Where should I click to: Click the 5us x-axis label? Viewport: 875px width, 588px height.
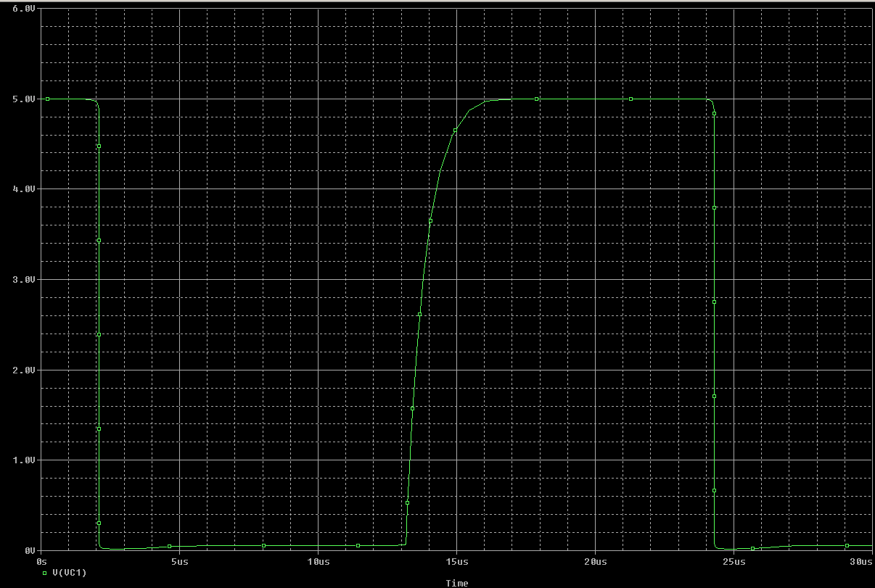pyautogui.click(x=179, y=562)
